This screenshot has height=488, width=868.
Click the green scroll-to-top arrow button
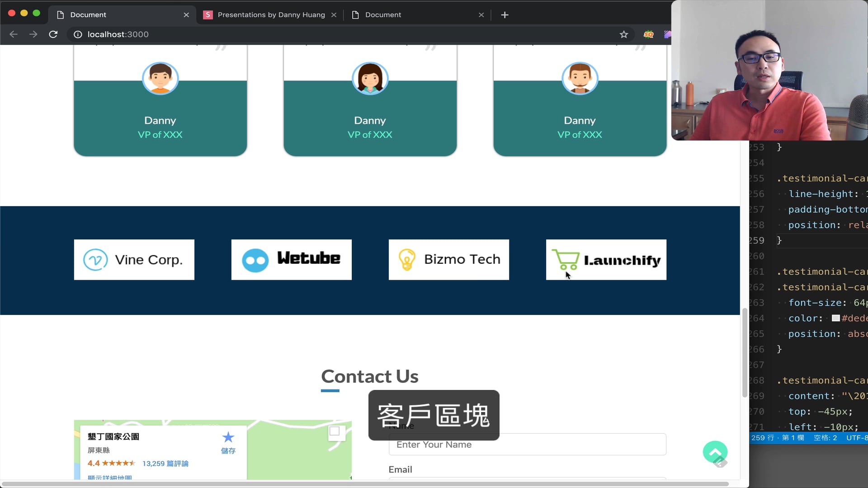[715, 452]
